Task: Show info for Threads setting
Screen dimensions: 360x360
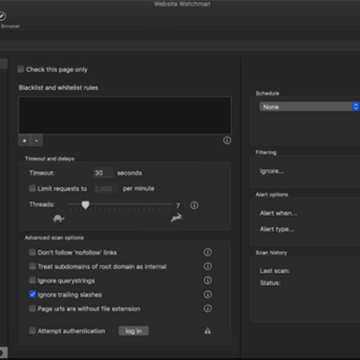Action: 194,205
